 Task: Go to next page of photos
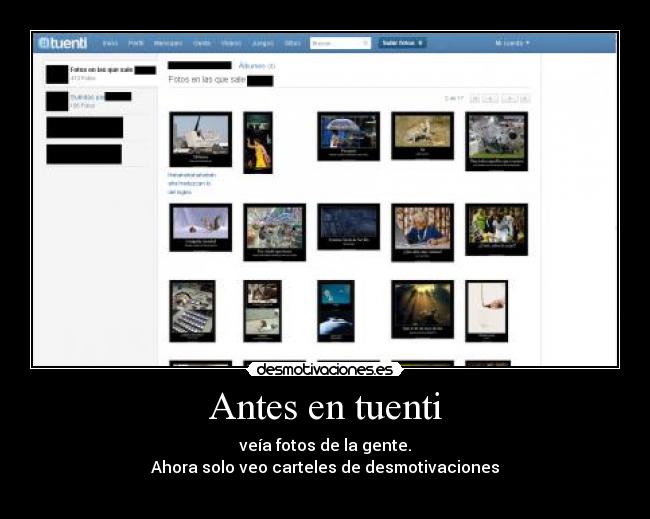click(x=510, y=99)
